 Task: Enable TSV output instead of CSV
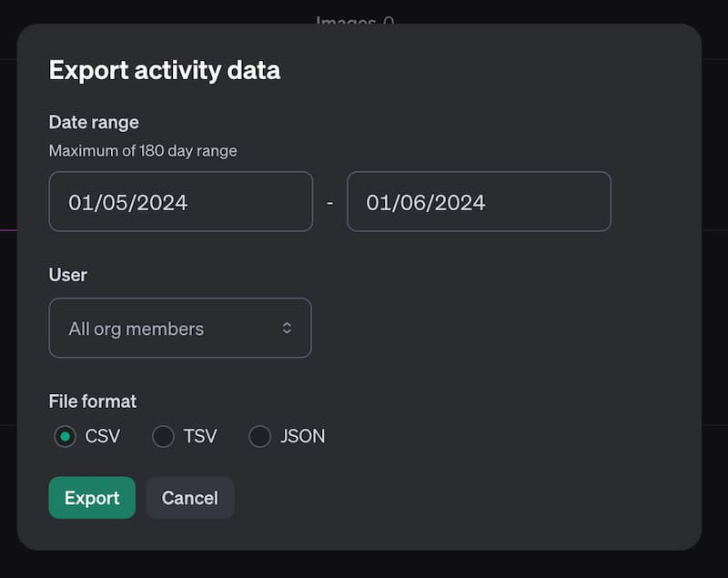click(x=162, y=437)
